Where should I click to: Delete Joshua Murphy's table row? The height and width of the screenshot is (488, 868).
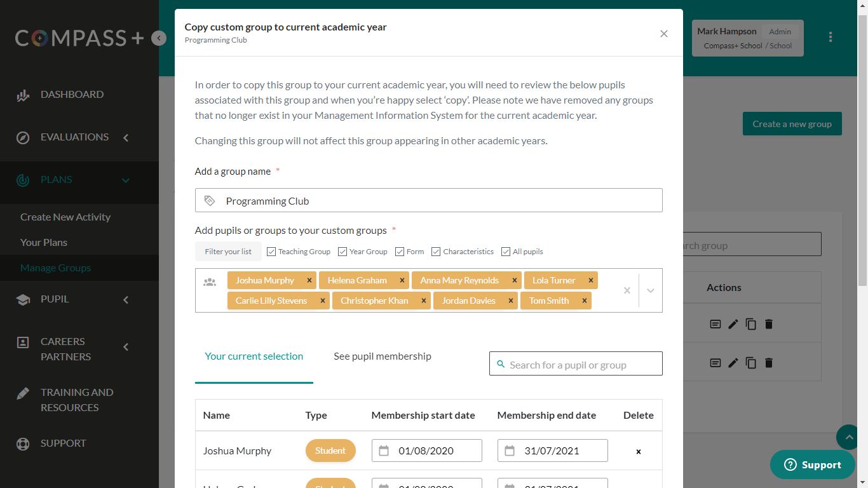tap(639, 451)
